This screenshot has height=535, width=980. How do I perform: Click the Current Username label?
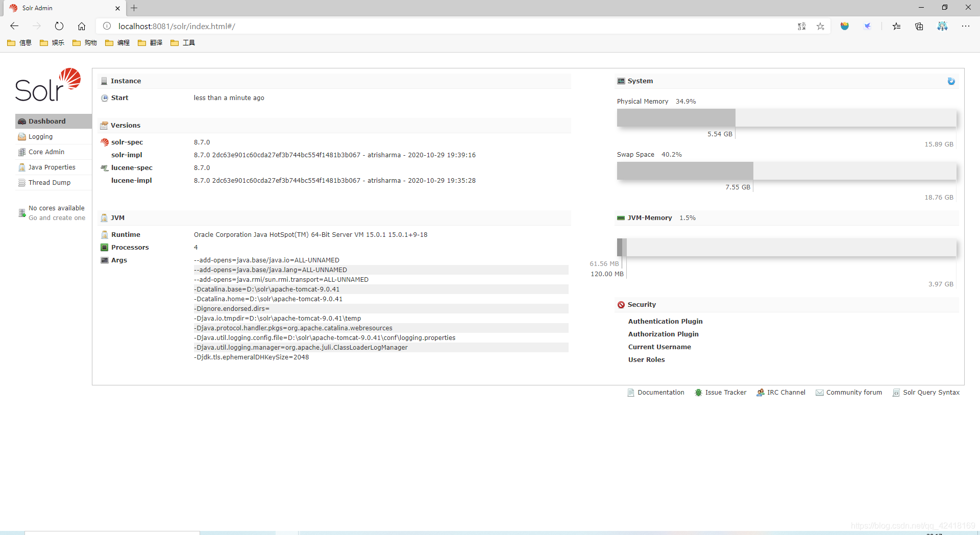click(659, 347)
